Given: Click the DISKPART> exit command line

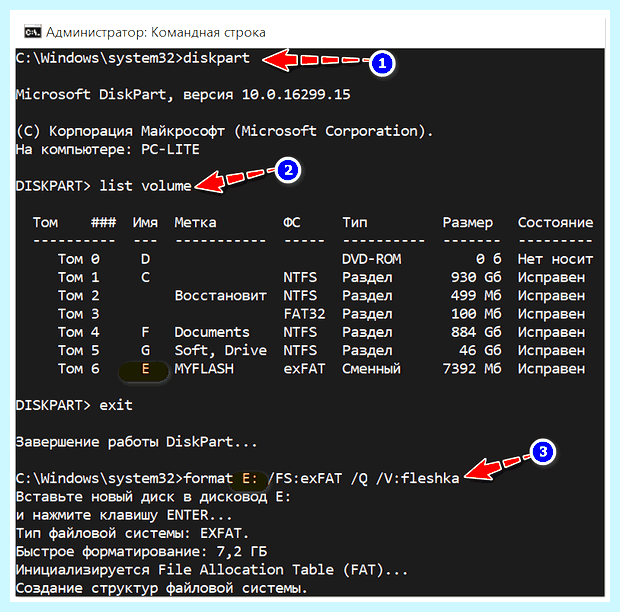Looking at the screenshot, I should [x=74, y=405].
